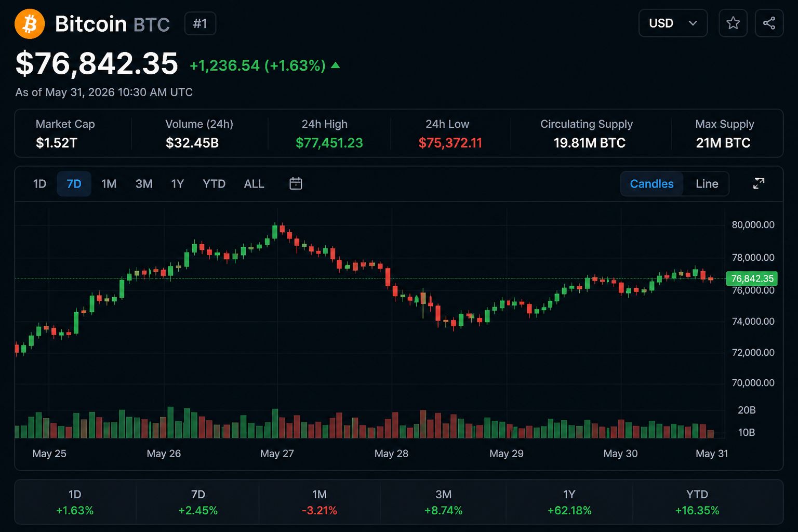Viewport: 798px width, 532px height.
Task: Click the May 29 date axis label
Action: pyautogui.click(x=507, y=454)
